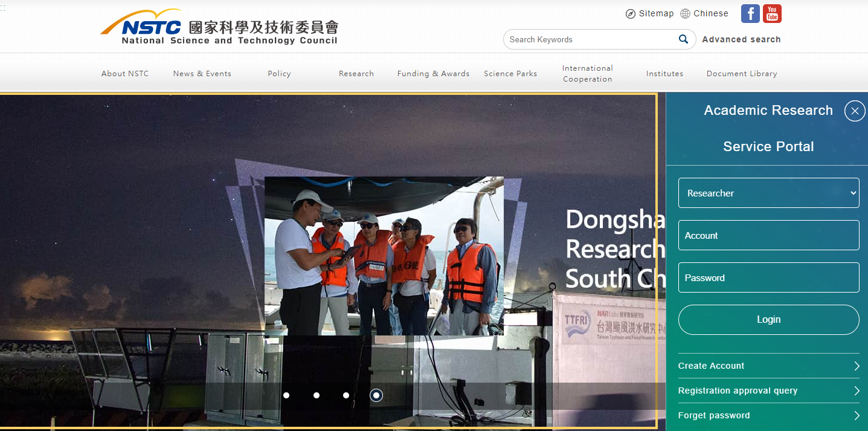Viewport: 868px width, 431px height.
Task: Click the Registration approval query chevron
Action: [x=857, y=390]
